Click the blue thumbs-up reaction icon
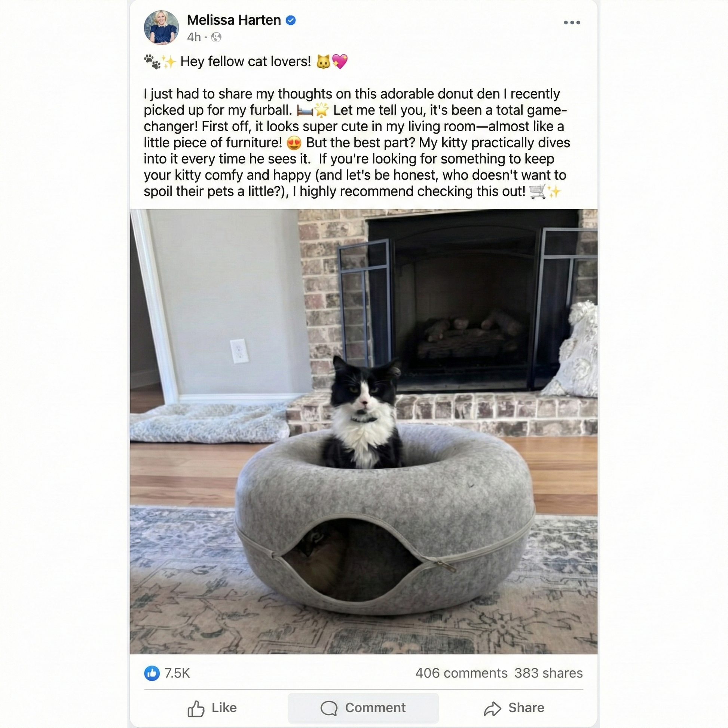This screenshot has height=728, width=728. [152, 673]
